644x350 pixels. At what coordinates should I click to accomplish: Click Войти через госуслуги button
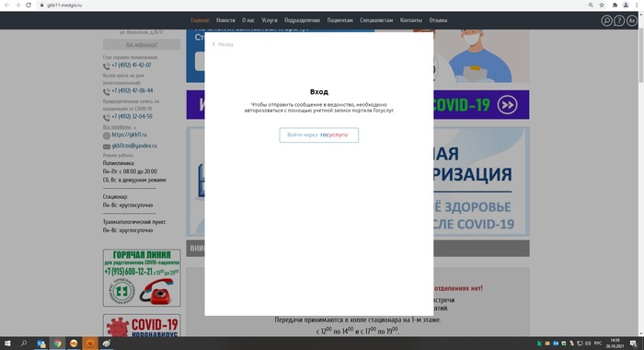(318, 134)
